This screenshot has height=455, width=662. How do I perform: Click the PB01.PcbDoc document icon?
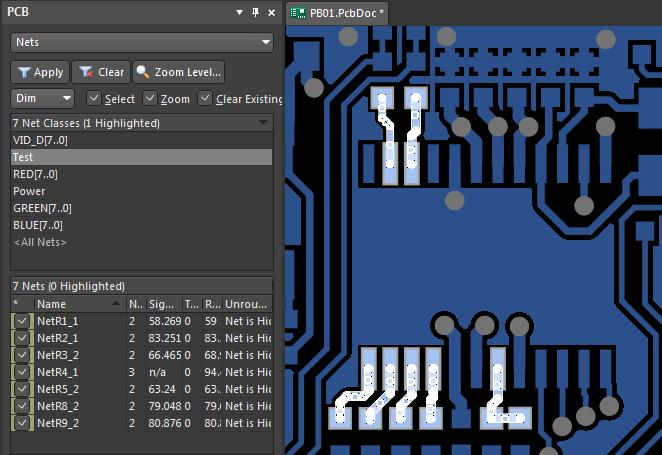coord(298,13)
